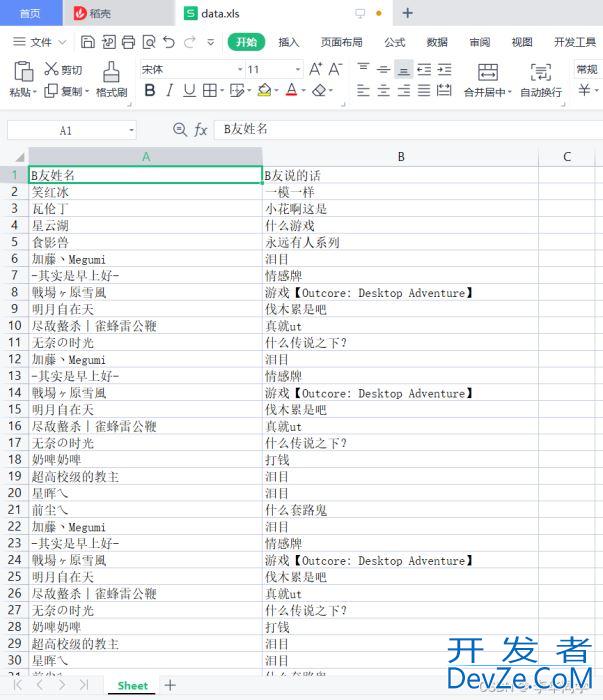The image size is (603, 700).
Task: Click the Save icon in quick toolbar
Action: (87, 42)
